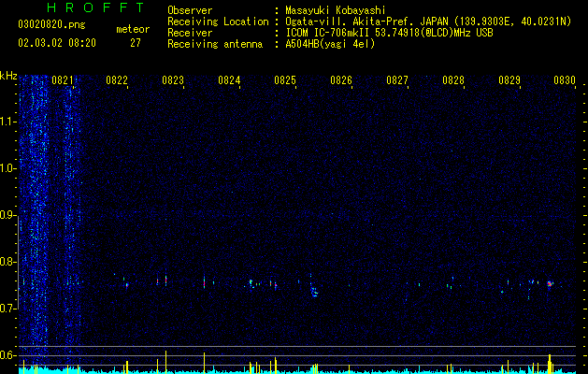The height and width of the screenshot is (374, 588).
Task: Click the 0830 time marker
Action: point(565,80)
